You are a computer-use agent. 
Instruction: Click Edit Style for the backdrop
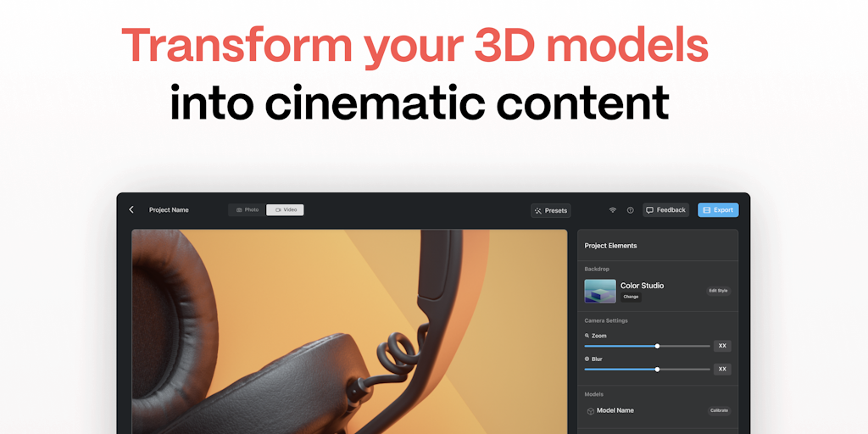(717, 291)
